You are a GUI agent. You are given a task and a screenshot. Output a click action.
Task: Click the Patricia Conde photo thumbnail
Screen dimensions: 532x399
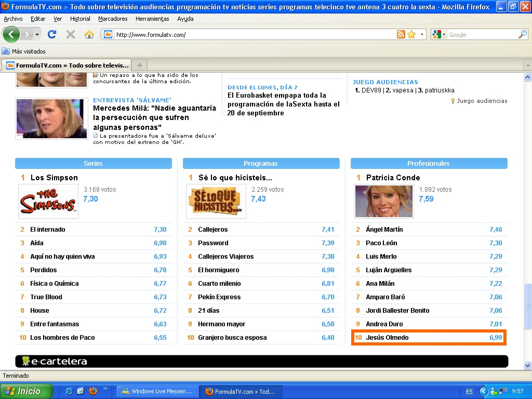click(x=383, y=201)
